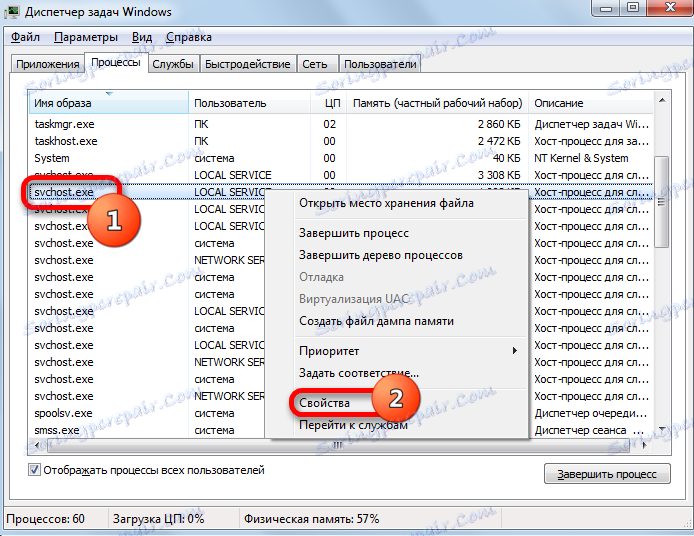Click Физическая память: 57% status entry
Viewport: 694px width, 536px height.
(312, 519)
